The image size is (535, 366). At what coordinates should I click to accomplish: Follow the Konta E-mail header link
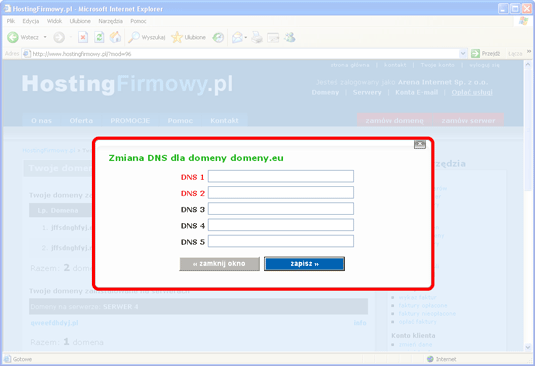[417, 92]
